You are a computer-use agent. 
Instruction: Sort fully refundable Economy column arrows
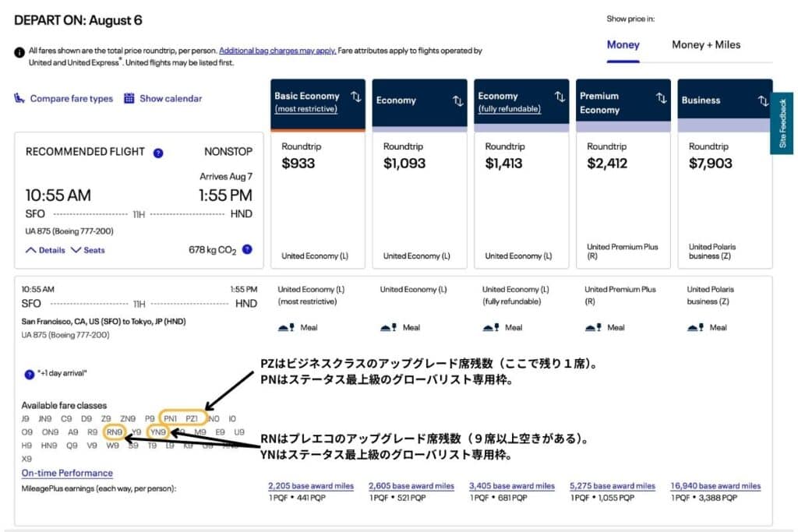pos(560,97)
